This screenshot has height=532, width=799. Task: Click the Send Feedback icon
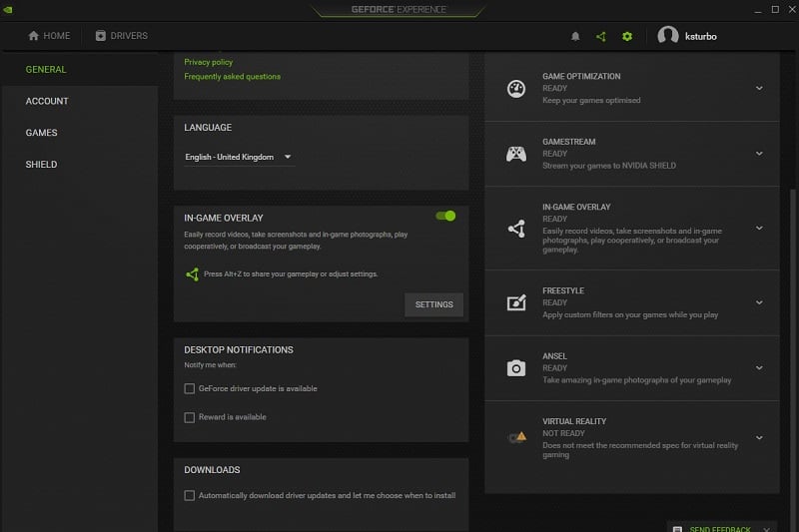click(677, 529)
